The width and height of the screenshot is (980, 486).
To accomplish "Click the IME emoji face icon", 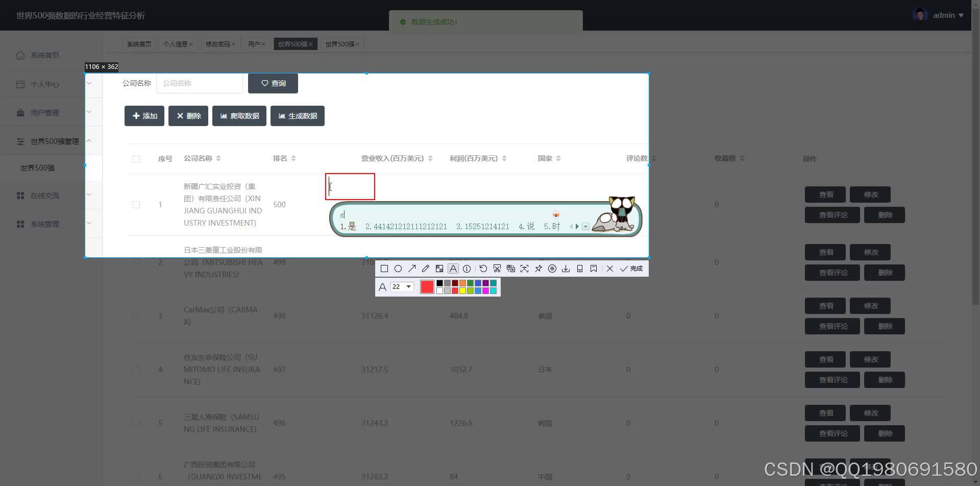I will (x=556, y=214).
